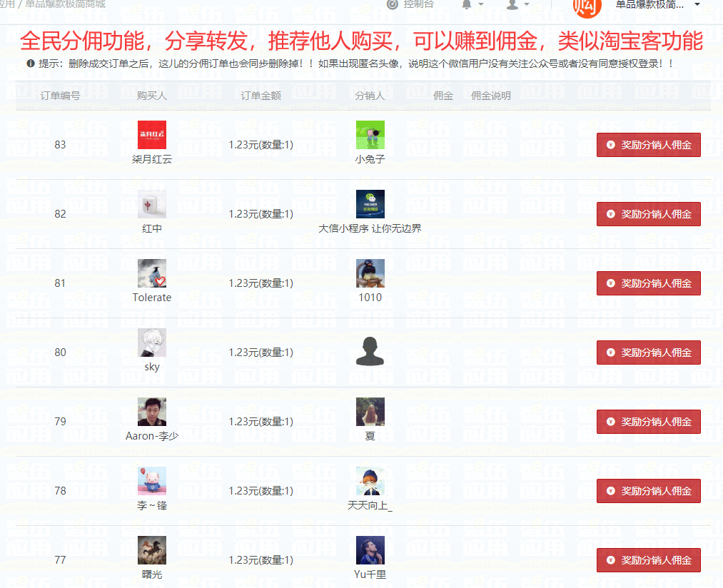Open the notification bell icon
Image resolution: width=723 pixels, height=588 pixels.
(467, 4)
